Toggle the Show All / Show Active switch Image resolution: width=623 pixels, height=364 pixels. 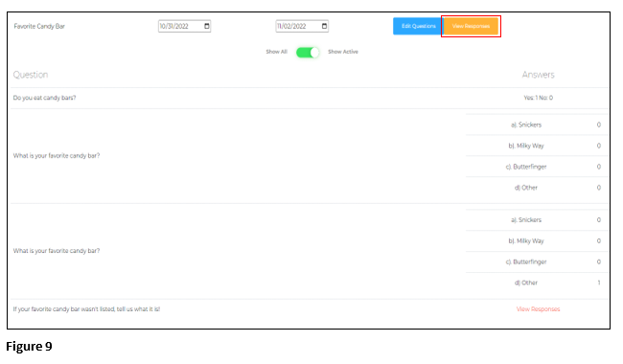(x=308, y=53)
